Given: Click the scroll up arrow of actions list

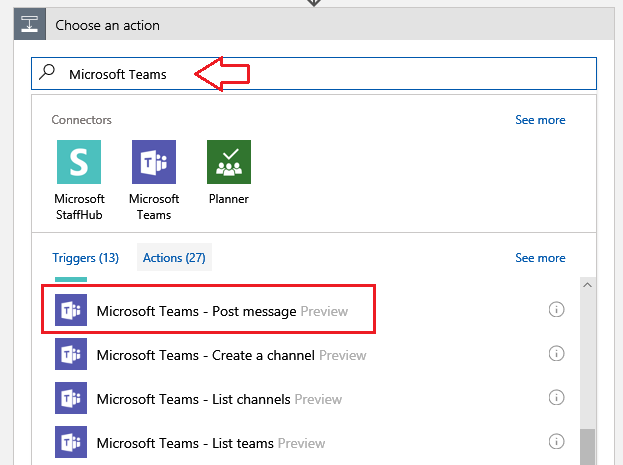Looking at the screenshot, I should pos(588,285).
